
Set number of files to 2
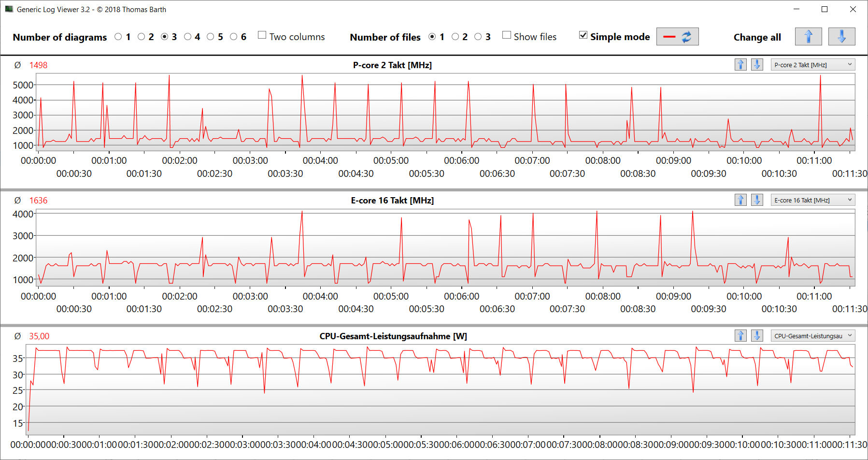coord(455,37)
